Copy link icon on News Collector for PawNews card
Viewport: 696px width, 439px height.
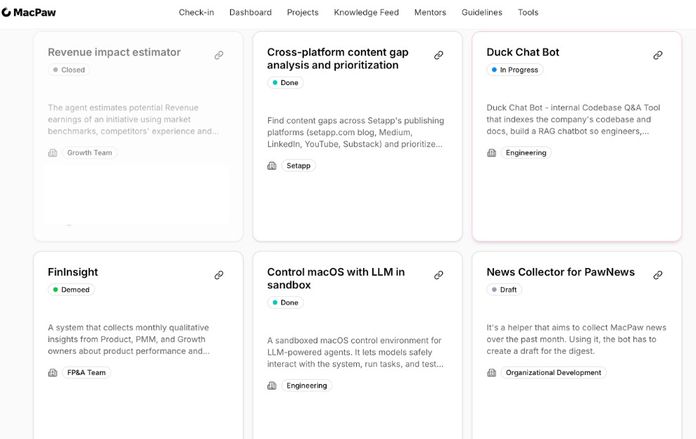tap(658, 275)
